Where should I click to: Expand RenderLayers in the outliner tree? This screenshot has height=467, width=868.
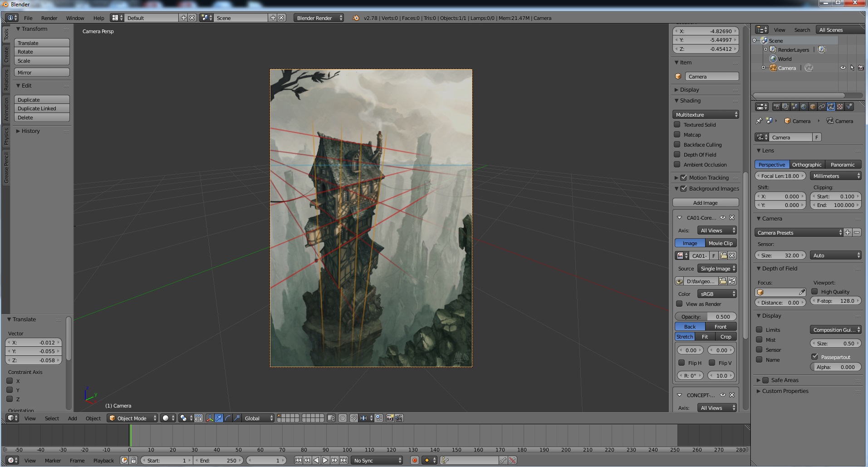765,49
